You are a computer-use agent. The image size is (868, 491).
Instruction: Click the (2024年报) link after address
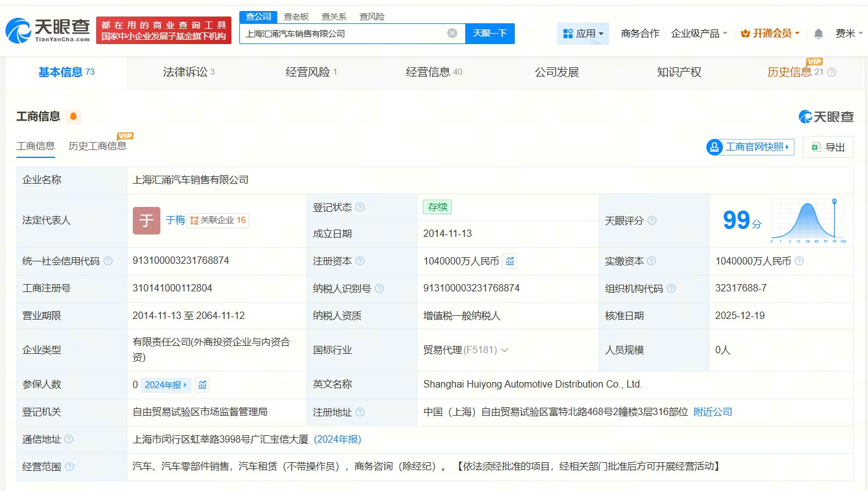337,440
